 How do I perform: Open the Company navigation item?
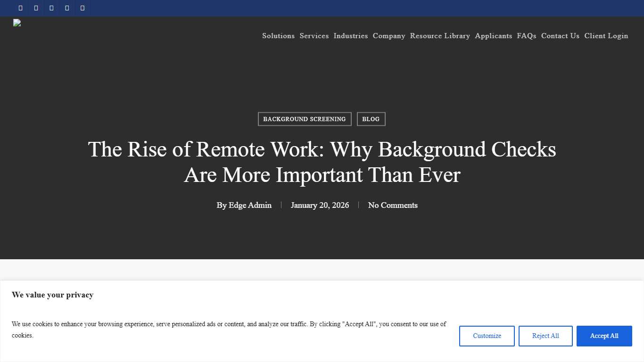[x=389, y=36]
